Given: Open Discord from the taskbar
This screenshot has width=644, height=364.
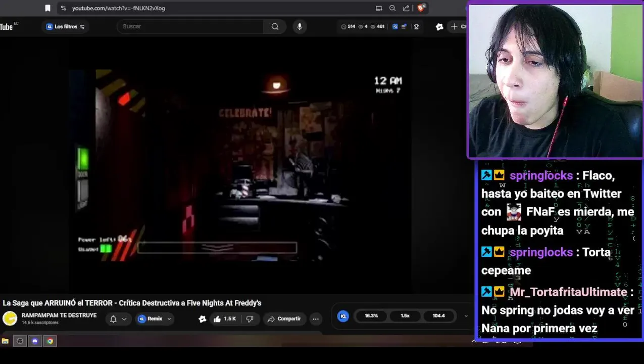Looking at the screenshot, I should click(x=34, y=341).
